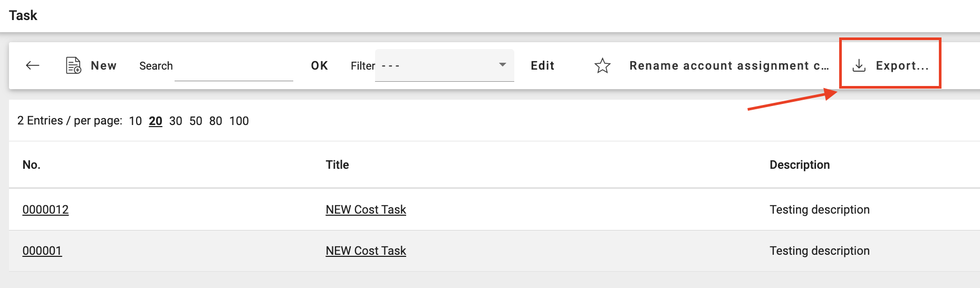Click the New document icon
980x288 pixels.
tap(73, 65)
